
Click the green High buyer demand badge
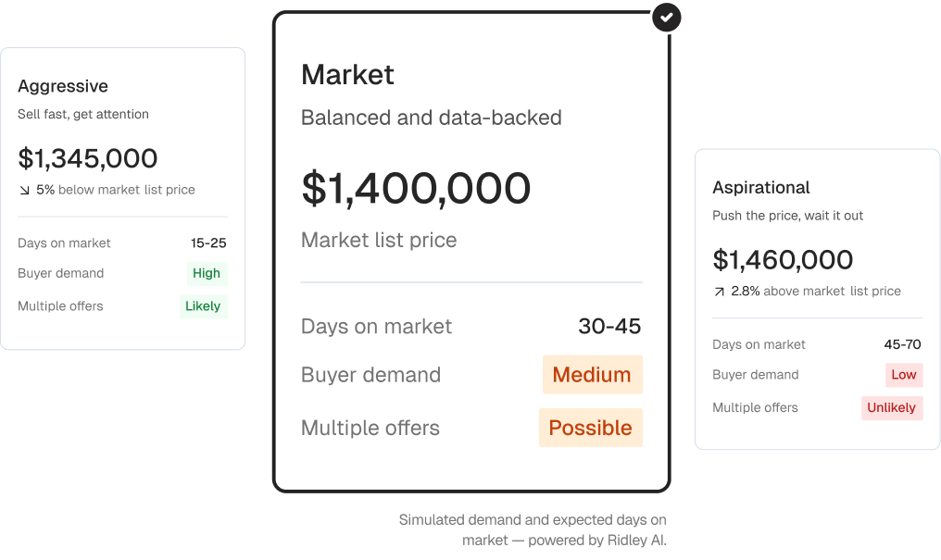(x=207, y=273)
